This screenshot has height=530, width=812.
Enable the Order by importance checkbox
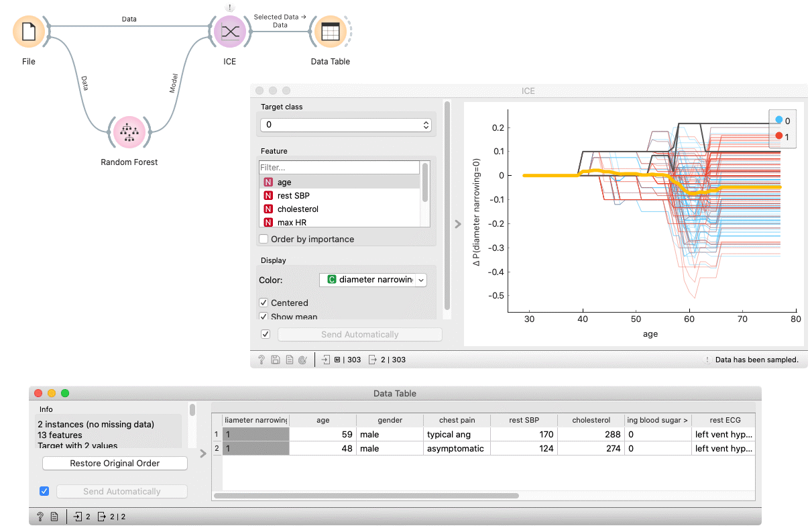264,239
